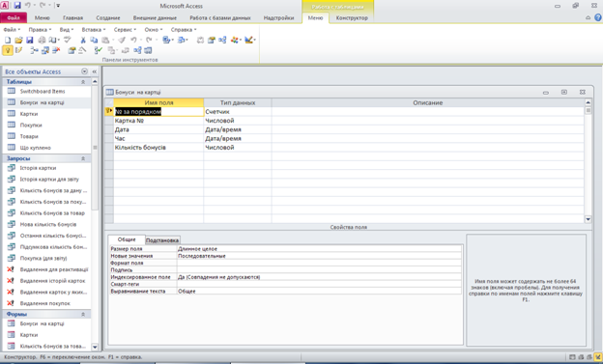Click the Тип данных column header
The width and height of the screenshot is (603, 364).
[238, 103]
